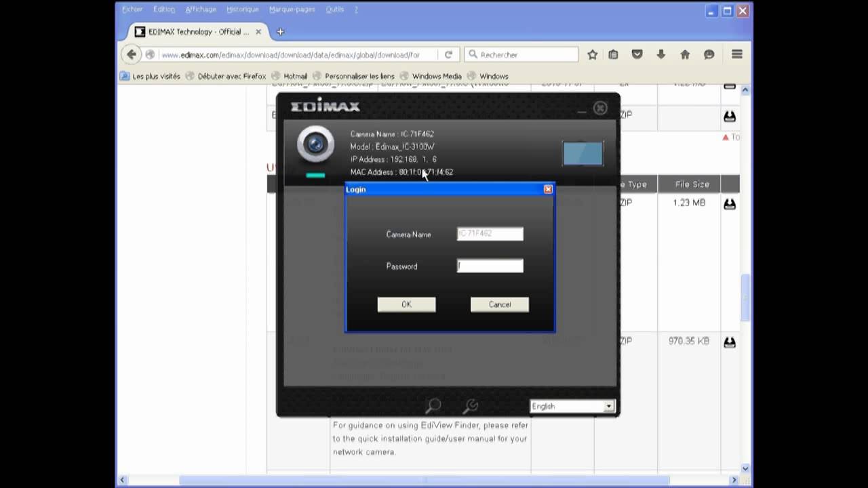Viewport: 868px width, 488px height.
Task: Click the scroll down arrow of the page
Action: pos(745,468)
